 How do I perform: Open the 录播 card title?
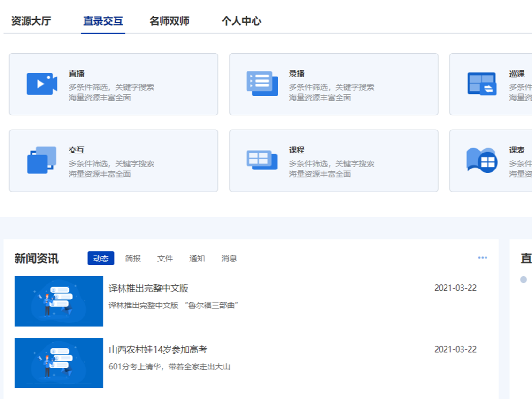click(297, 74)
